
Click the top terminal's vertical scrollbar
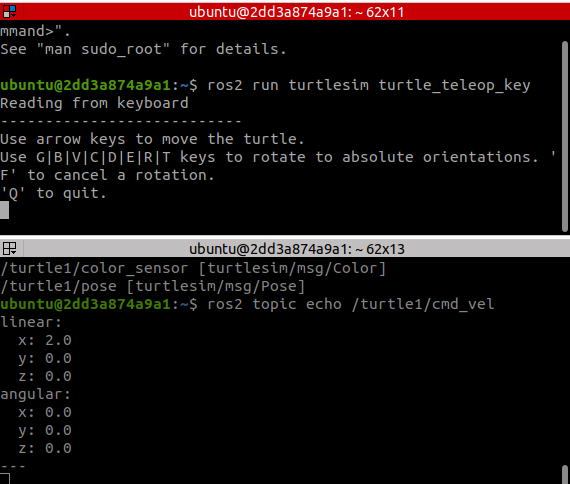565,136
